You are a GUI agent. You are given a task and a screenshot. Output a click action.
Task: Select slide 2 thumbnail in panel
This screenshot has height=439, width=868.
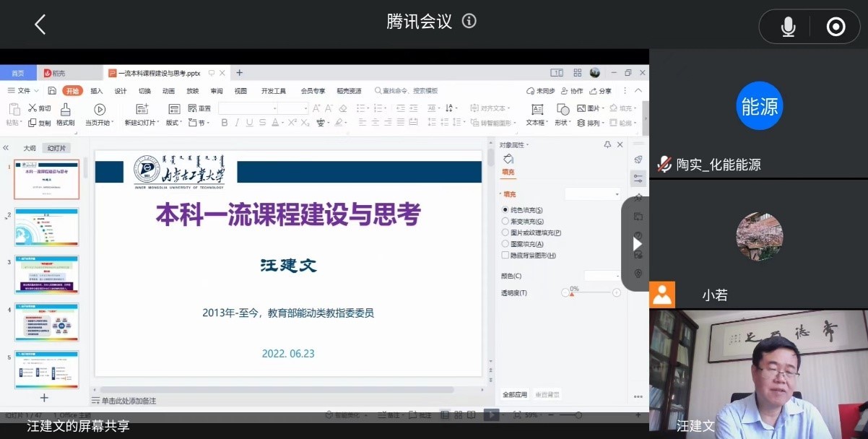click(x=46, y=227)
